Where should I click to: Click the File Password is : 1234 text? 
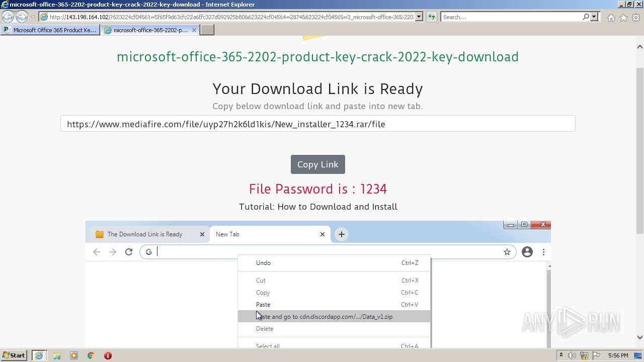point(318,189)
